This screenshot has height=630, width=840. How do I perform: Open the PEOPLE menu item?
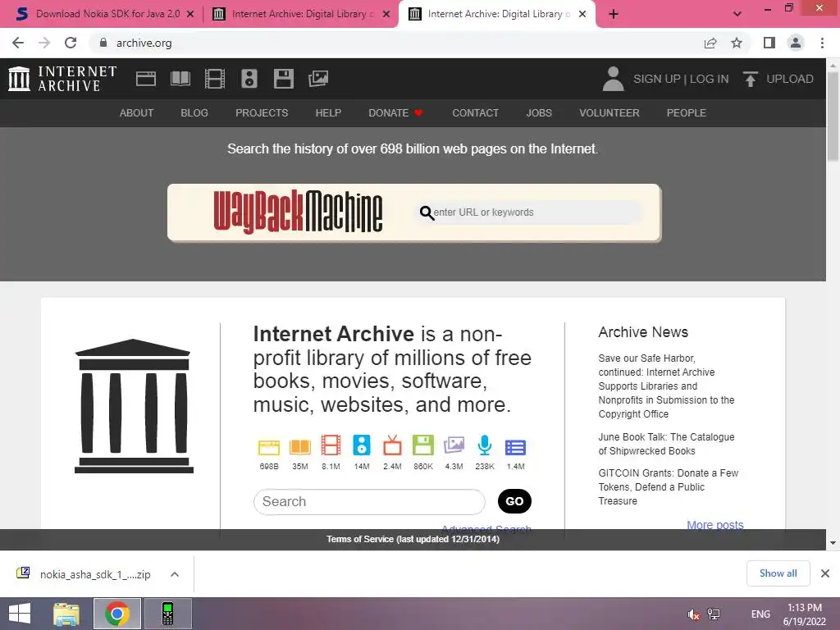(x=687, y=113)
